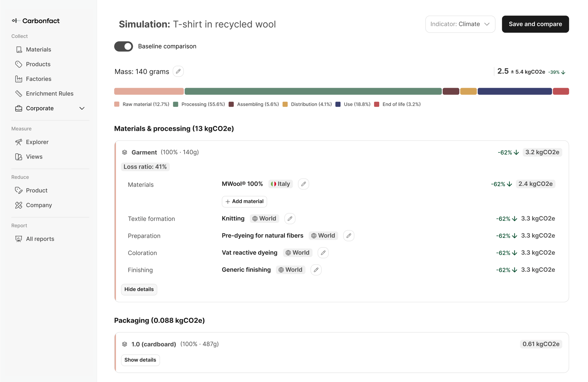The image size is (588, 382).
Task: Click the Knitting row edit pencil
Action: 290,218
